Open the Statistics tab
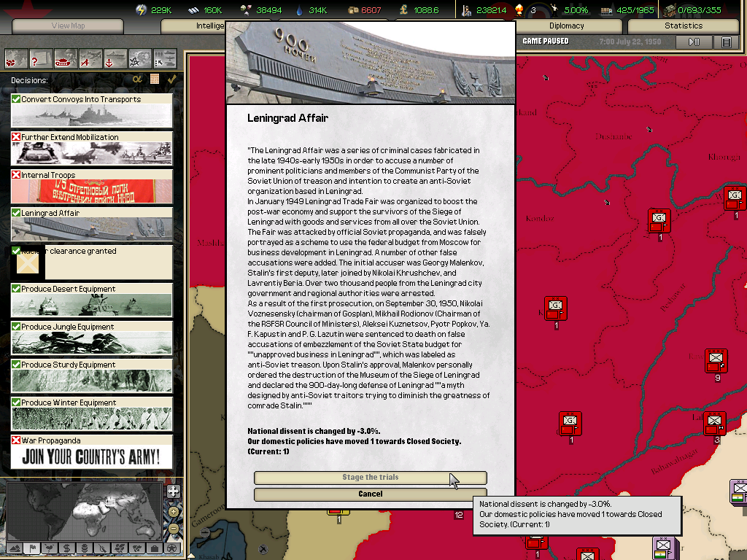747x560 pixels. [683, 26]
